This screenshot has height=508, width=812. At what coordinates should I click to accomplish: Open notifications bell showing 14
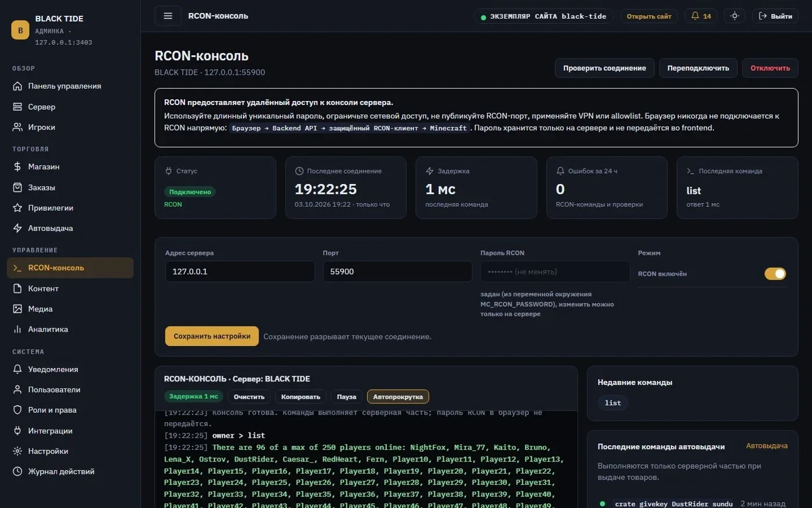pyautogui.click(x=701, y=16)
